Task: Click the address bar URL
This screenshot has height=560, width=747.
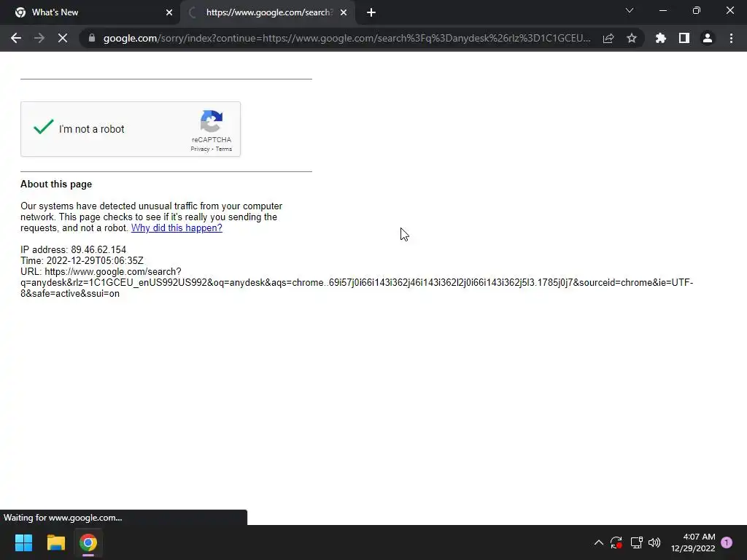Action: click(347, 38)
